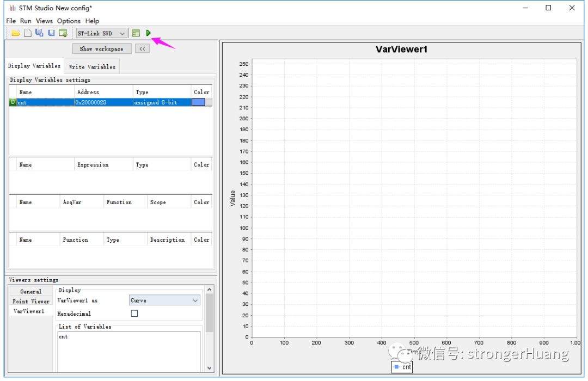This screenshot has height=381, width=588.
Task: Click the scroll down arrow in Viewers settings
Action: pyautogui.click(x=209, y=368)
